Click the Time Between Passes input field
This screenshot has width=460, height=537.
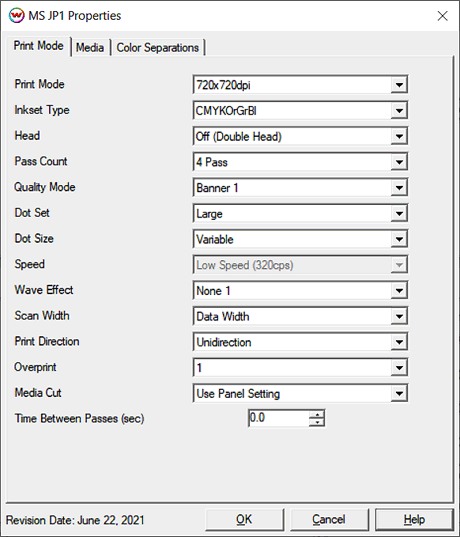click(279, 418)
